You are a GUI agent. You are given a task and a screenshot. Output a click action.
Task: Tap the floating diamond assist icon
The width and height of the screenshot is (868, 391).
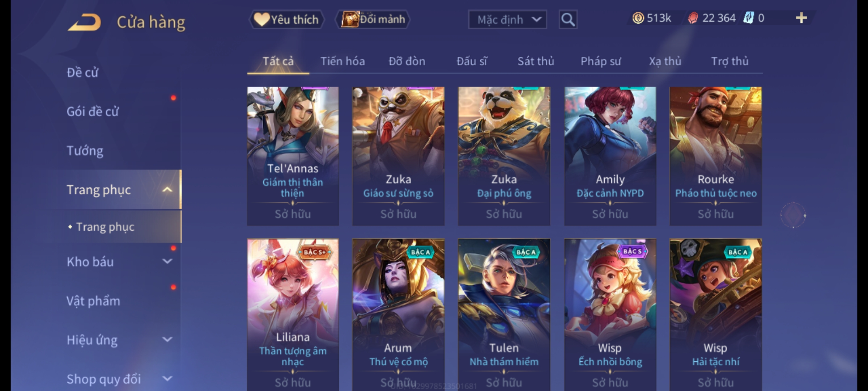793,215
